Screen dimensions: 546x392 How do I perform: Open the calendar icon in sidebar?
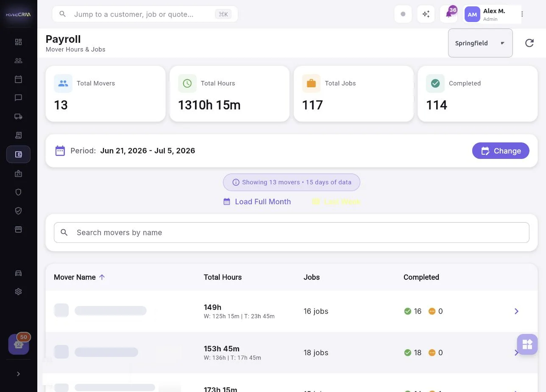coord(18,79)
